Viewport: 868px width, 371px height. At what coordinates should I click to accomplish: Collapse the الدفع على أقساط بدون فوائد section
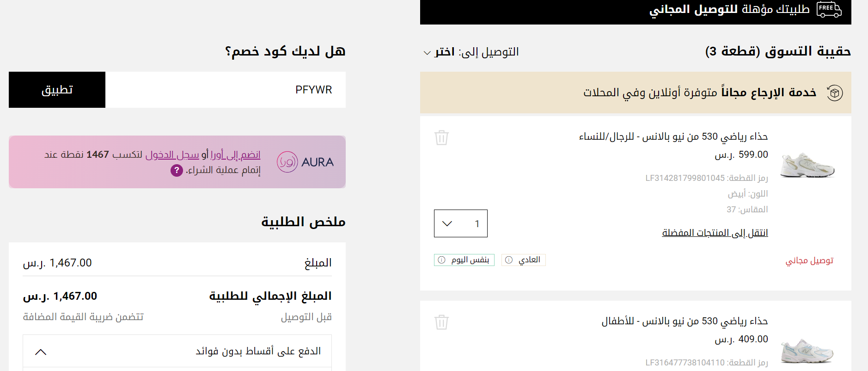point(41,352)
